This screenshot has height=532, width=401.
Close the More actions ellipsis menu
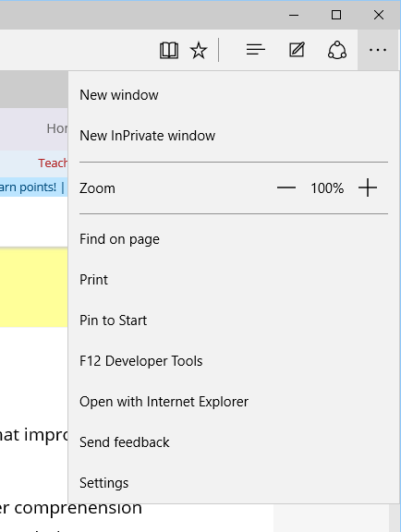[x=378, y=50]
